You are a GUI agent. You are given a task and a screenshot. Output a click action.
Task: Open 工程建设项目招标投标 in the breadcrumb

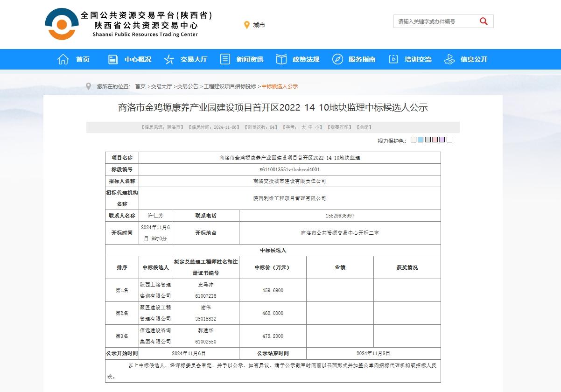(230, 86)
